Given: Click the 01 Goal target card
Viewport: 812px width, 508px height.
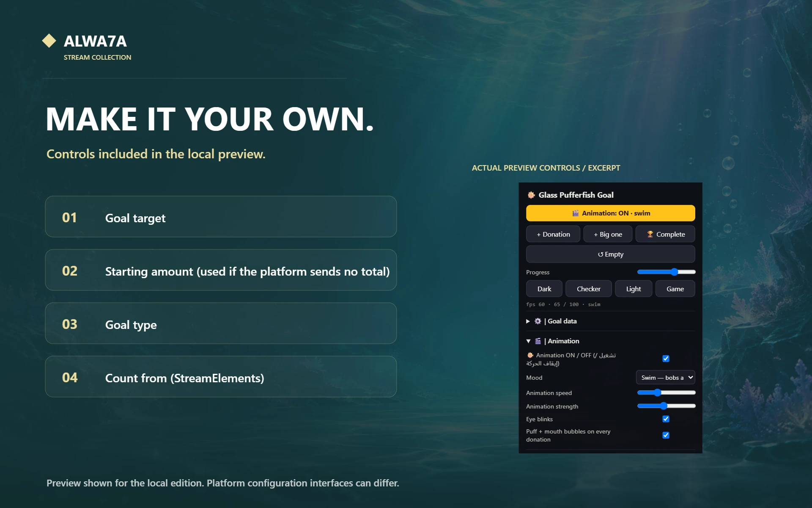Looking at the screenshot, I should coord(221,216).
